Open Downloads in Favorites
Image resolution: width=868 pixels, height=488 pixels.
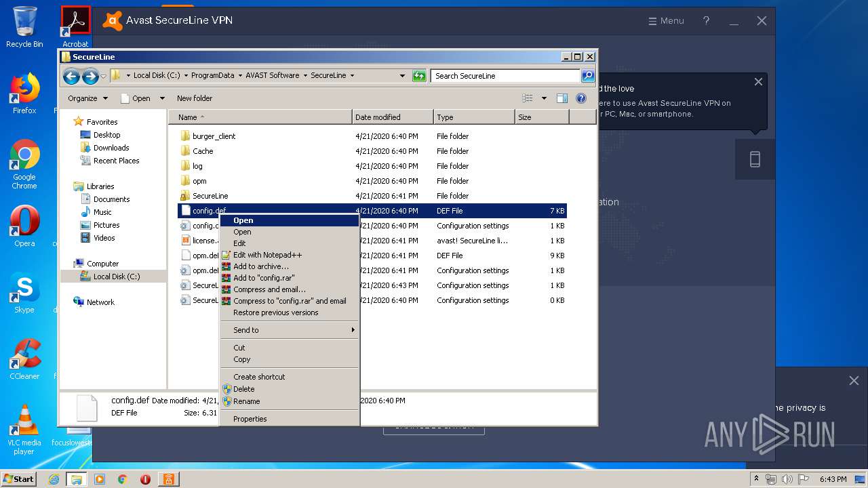point(104,148)
